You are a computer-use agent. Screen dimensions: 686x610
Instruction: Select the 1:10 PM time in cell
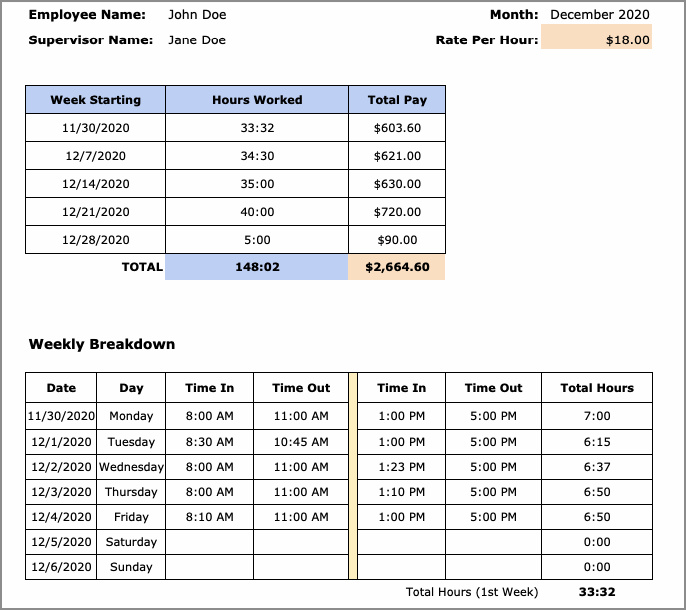(x=402, y=492)
